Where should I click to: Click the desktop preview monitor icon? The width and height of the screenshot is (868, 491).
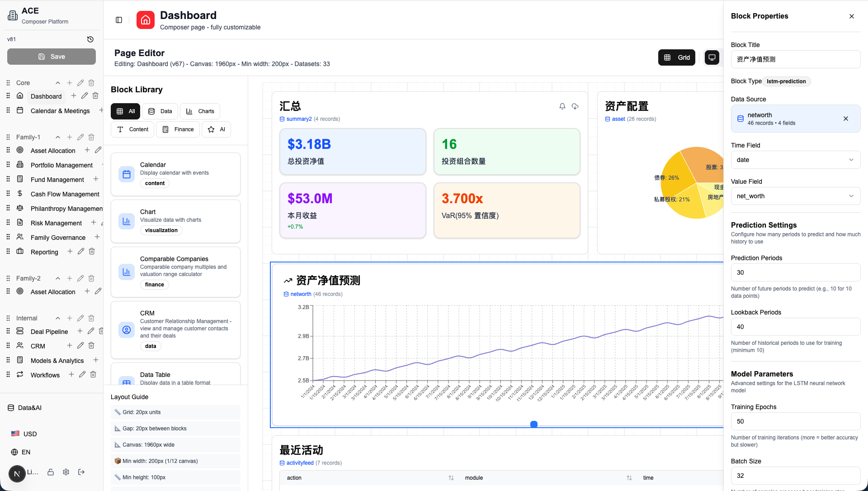tap(712, 57)
